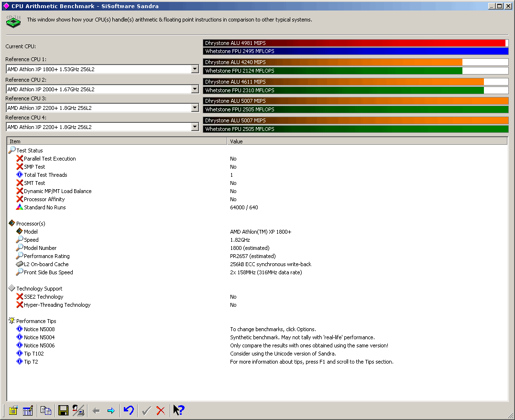Click the Value column header
Viewport: 515px width, 420px height.
[367, 141]
